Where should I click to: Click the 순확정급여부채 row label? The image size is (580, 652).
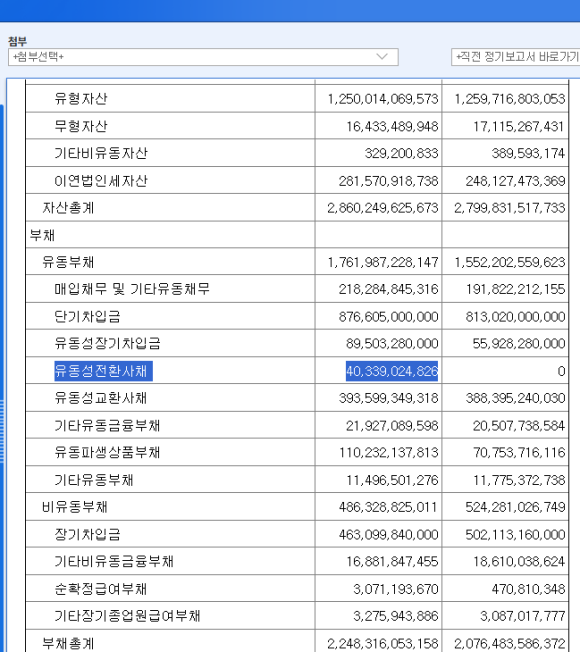pos(101,589)
